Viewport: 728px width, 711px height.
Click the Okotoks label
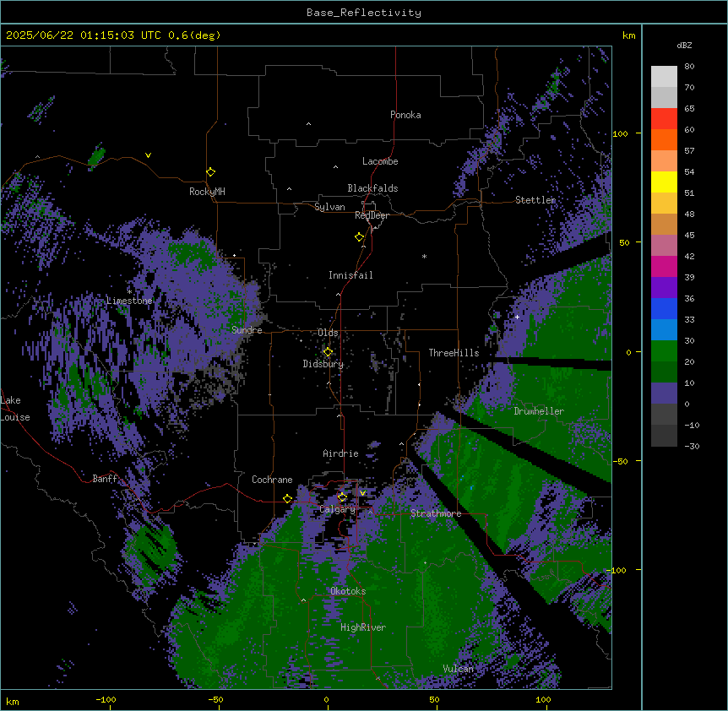pos(348,592)
